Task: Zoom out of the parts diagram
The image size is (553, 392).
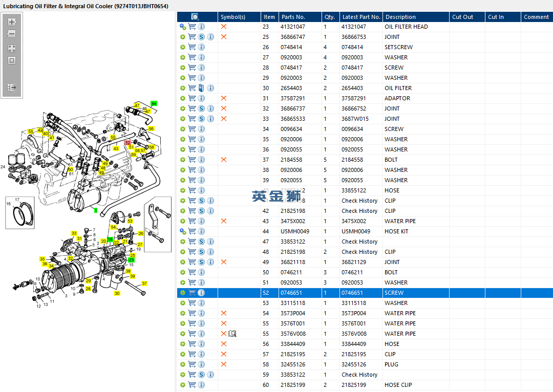Action: pos(12,34)
